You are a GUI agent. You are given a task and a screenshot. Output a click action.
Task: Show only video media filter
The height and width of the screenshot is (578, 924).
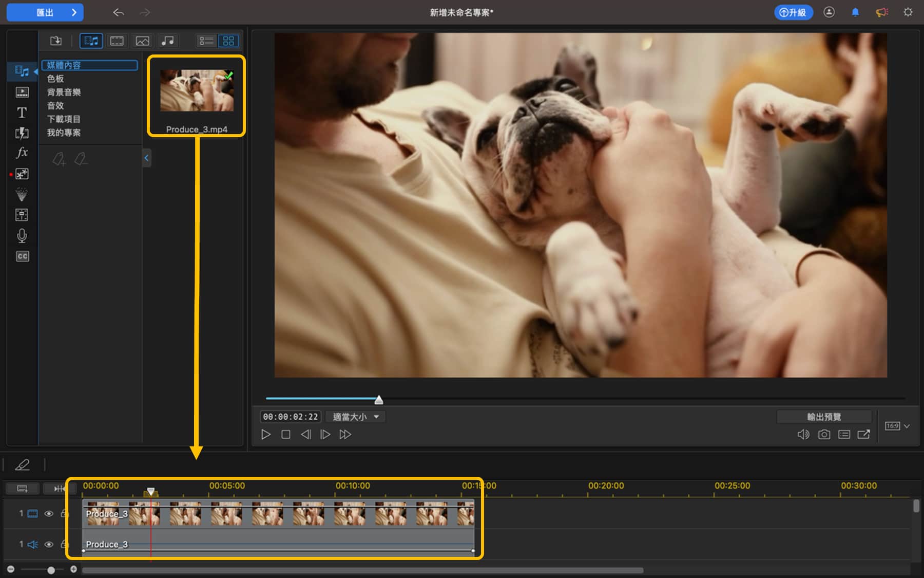pyautogui.click(x=117, y=41)
